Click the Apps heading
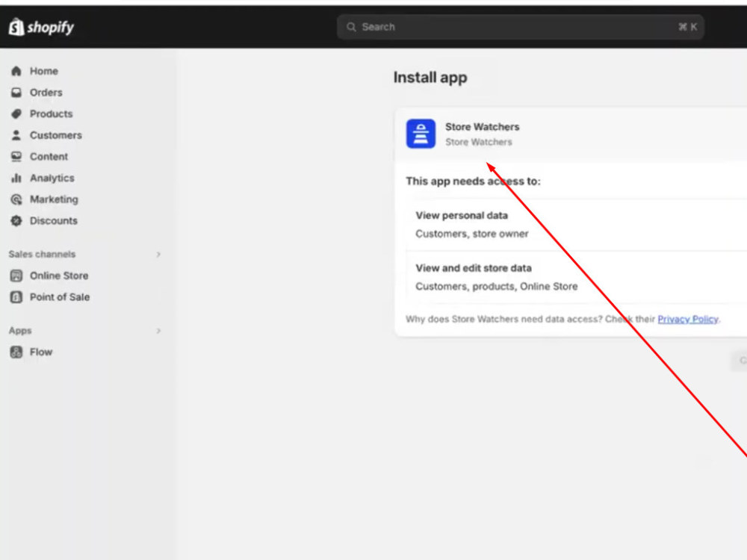 [20, 331]
